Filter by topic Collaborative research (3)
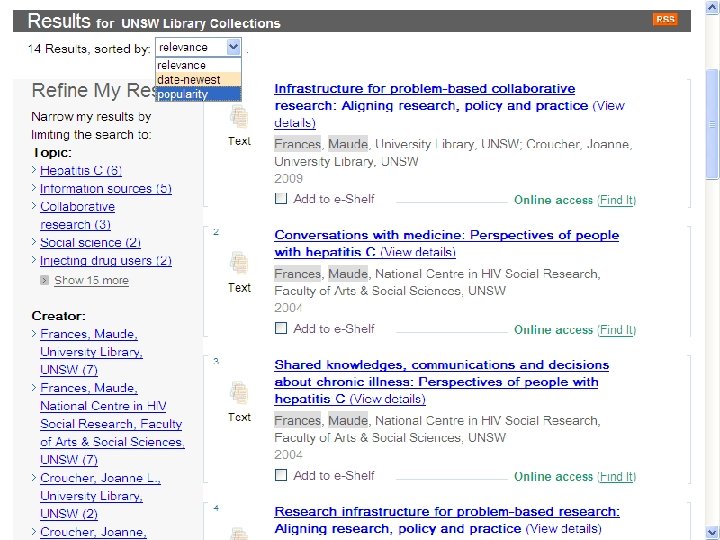This screenshot has width=720, height=540. click(x=77, y=215)
